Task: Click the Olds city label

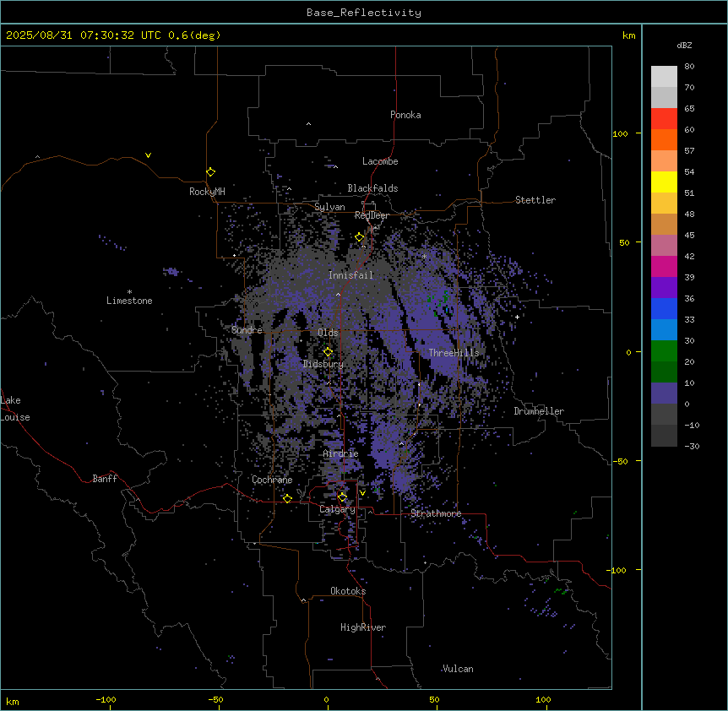Action: click(x=328, y=333)
